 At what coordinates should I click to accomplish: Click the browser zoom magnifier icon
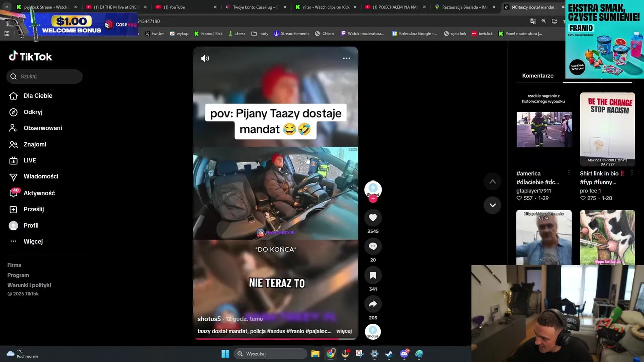pos(544,21)
